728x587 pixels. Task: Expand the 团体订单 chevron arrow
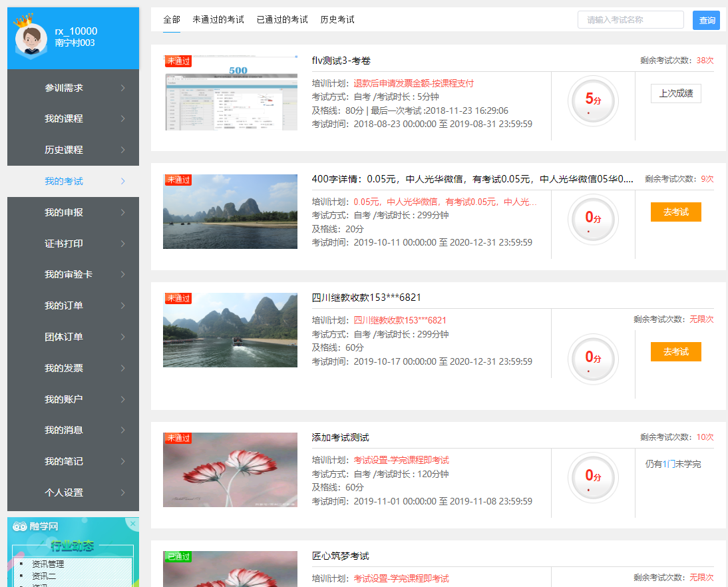[123, 337]
